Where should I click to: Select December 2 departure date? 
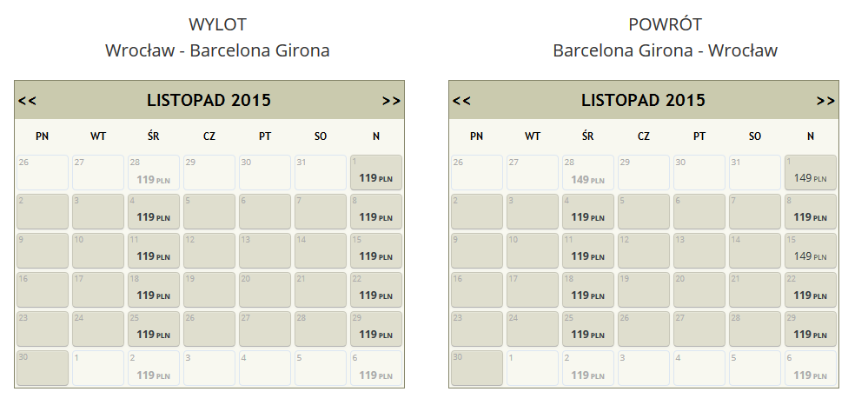pyautogui.click(x=154, y=368)
